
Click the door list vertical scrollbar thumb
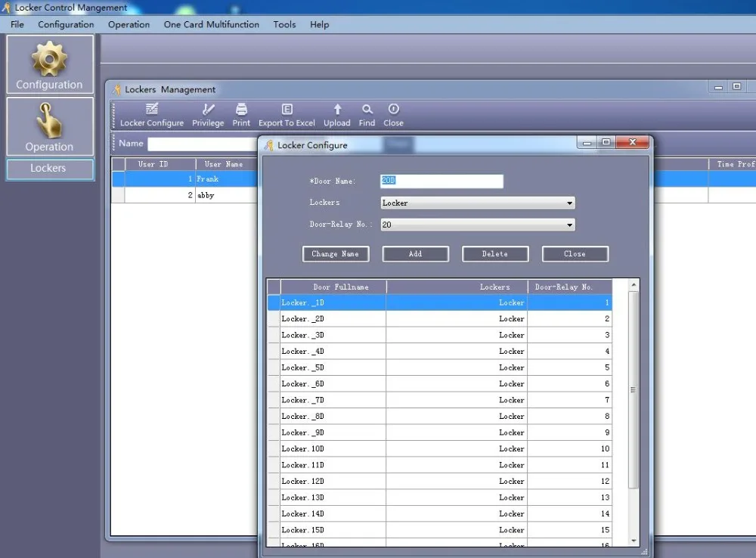click(634, 389)
